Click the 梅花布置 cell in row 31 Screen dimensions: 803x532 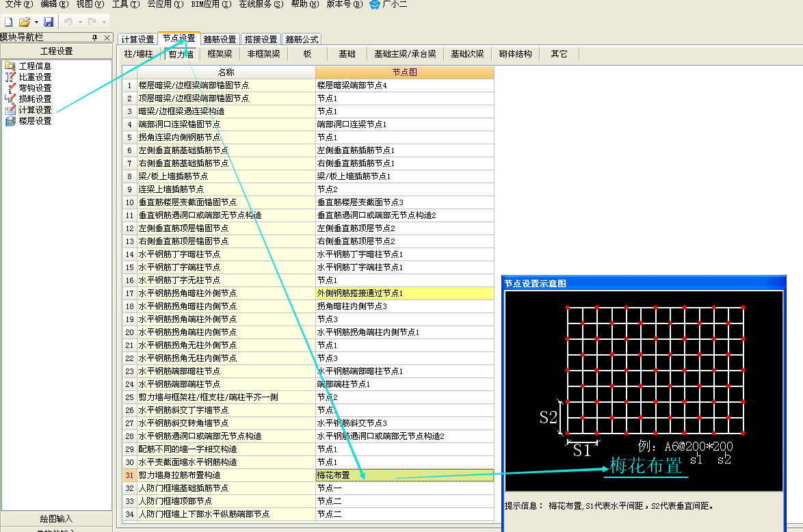click(x=404, y=475)
